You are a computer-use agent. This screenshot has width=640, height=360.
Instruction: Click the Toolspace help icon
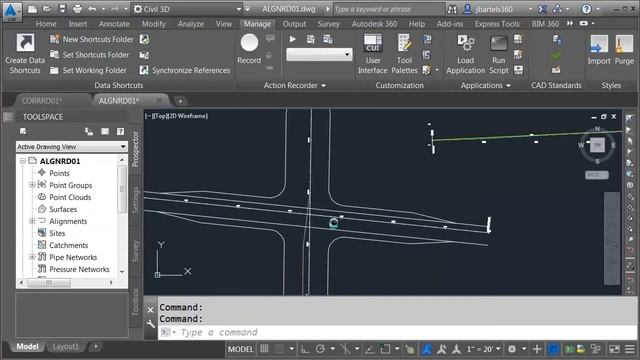point(120,131)
